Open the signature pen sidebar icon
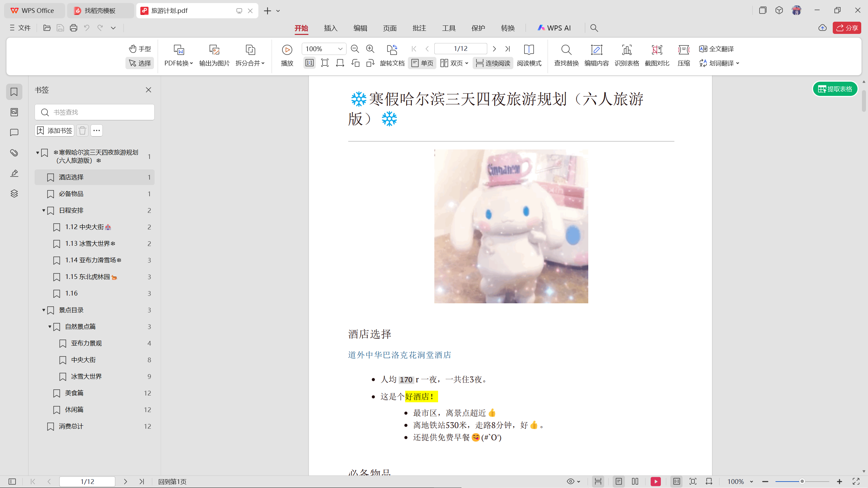This screenshot has height=488, width=868. pos(14,173)
